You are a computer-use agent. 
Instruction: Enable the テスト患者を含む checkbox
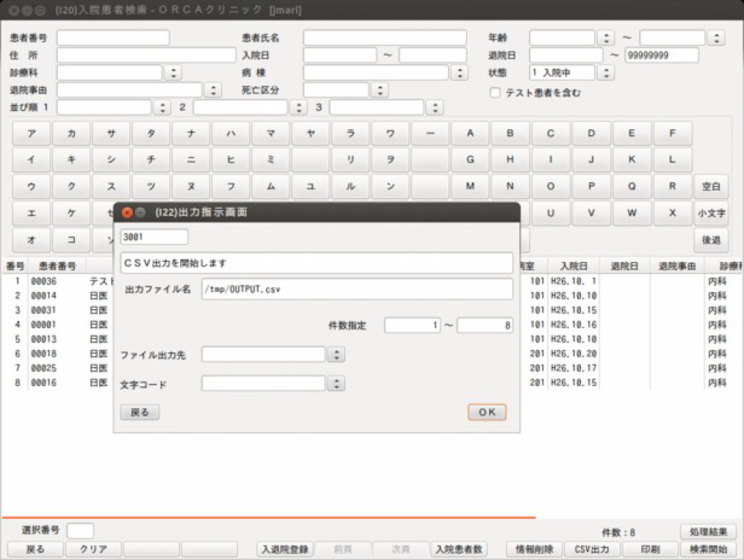point(495,93)
